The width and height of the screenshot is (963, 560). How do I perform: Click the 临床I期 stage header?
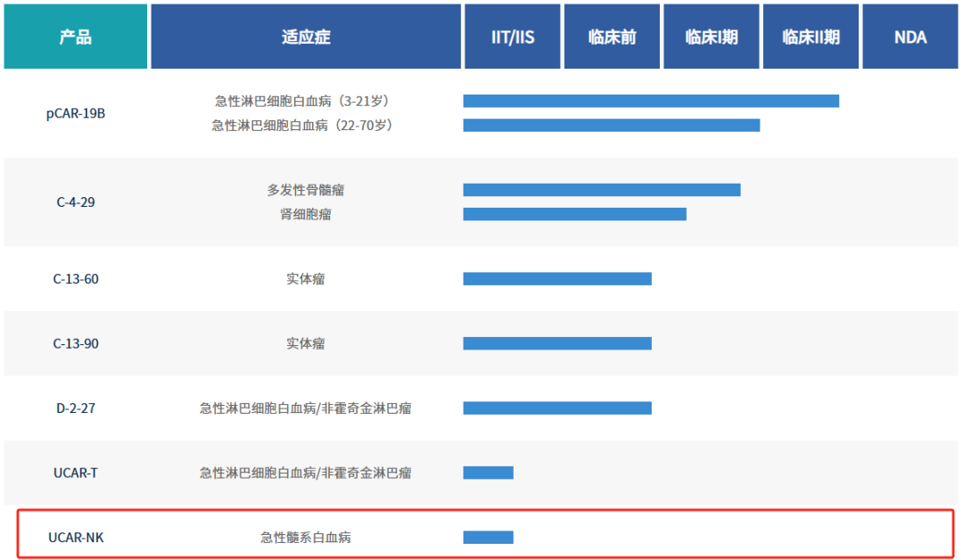click(x=711, y=37)
